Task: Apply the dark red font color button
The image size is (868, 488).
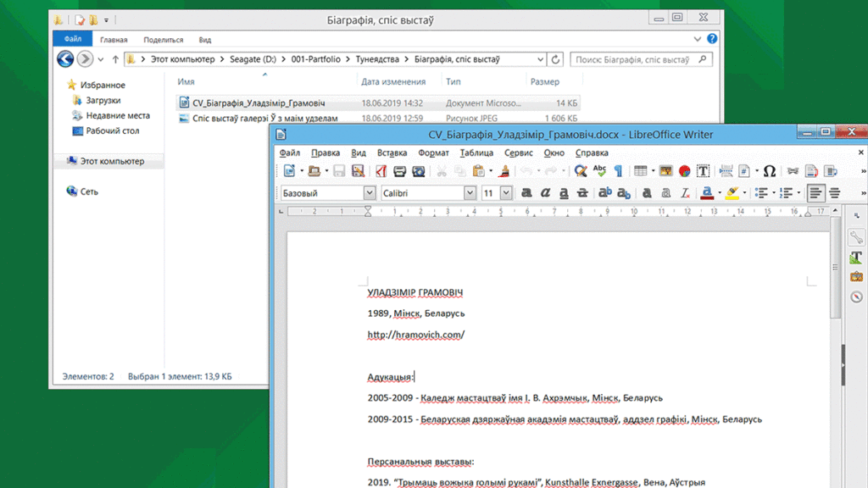Action: (x=707, y=192)
